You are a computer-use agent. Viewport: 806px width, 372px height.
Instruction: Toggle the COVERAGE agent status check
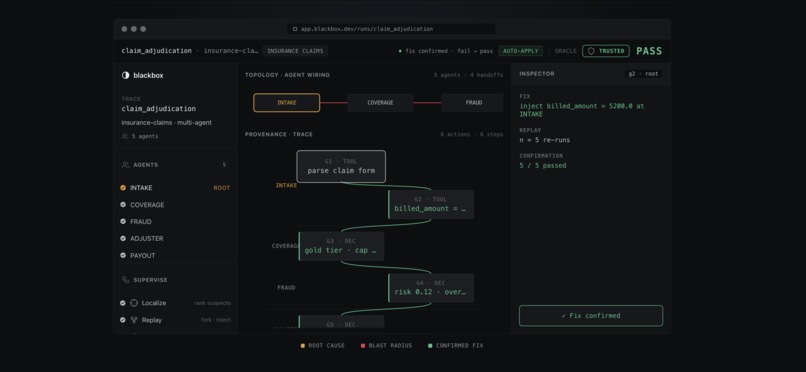[123, 204]
